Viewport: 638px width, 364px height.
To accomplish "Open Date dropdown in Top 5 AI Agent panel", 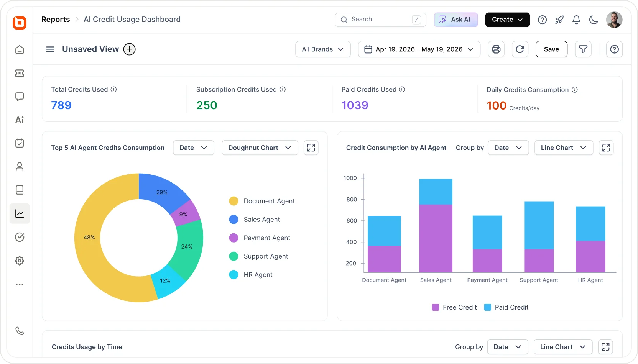I will click(193, 148).
